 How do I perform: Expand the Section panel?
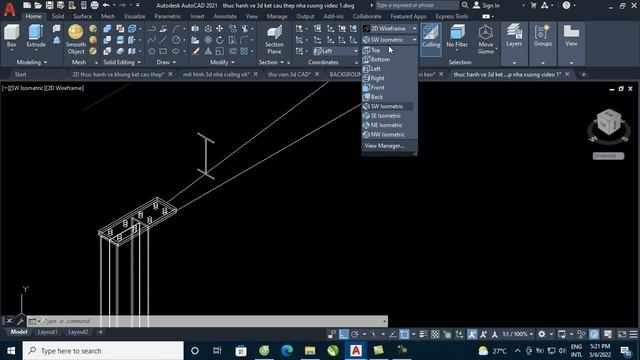[271, 62]
